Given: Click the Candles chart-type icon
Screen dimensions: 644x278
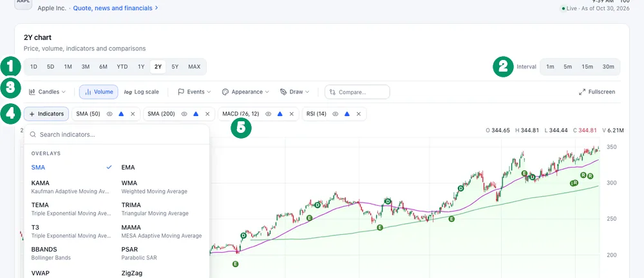Looking at the screenshot, I should point(32,92).
